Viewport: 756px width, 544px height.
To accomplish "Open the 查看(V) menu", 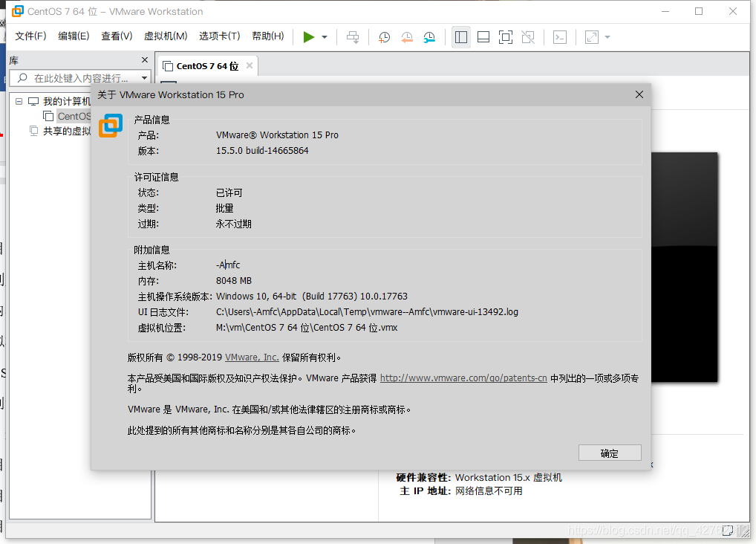I will pyautogui.click(x=117, y=36).
